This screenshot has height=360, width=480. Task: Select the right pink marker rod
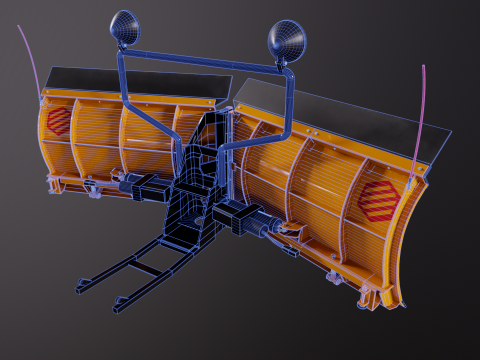[419, 123]
